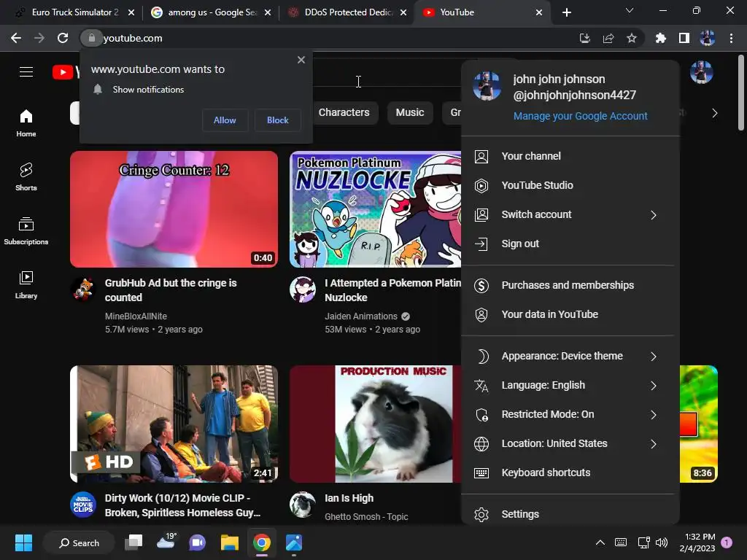Select the Music filter chip

[x=410, y=112]
